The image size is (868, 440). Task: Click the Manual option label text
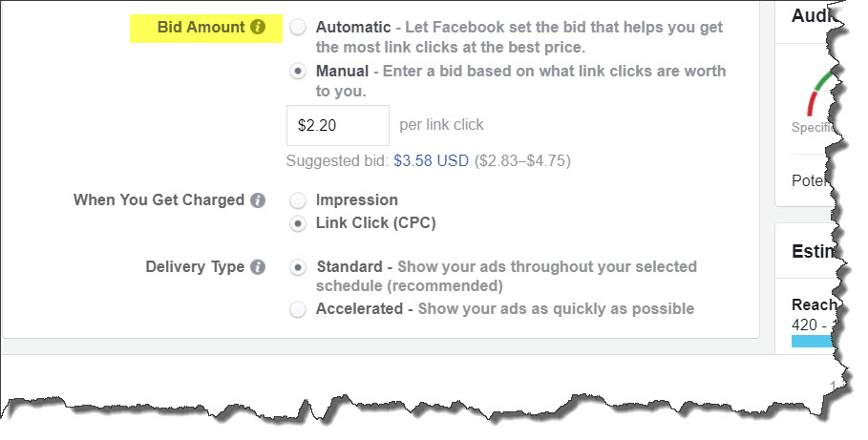click(342, 72)
